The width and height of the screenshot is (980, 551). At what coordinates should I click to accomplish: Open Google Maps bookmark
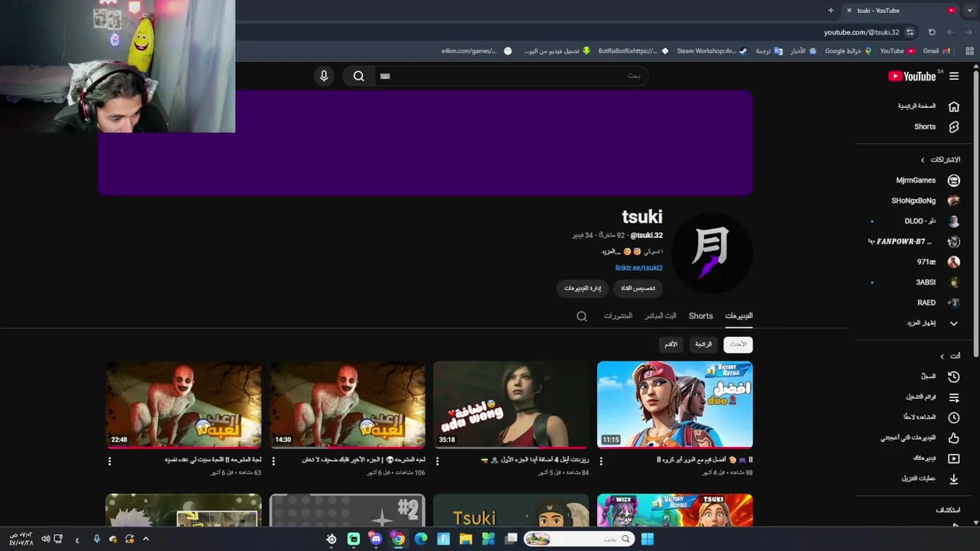[848, 51]
